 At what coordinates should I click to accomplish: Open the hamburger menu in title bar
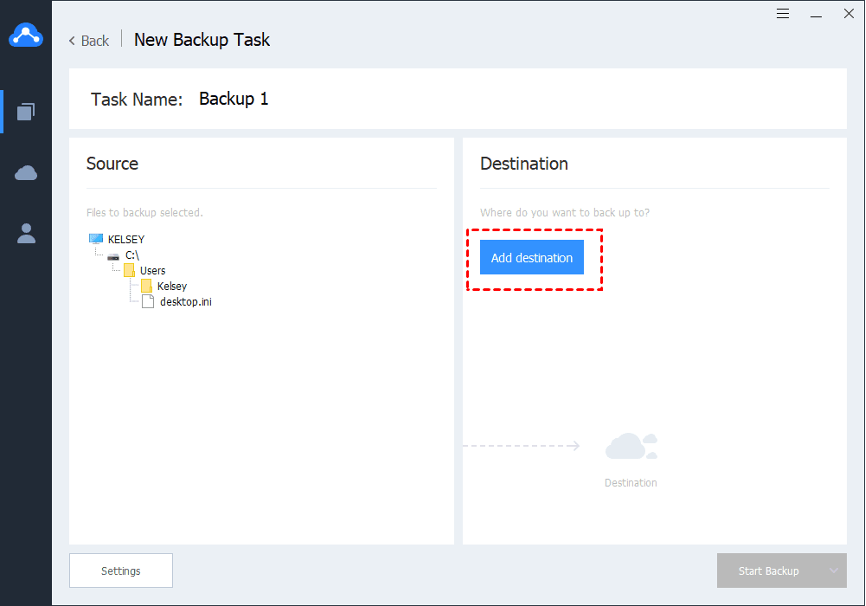783,14
